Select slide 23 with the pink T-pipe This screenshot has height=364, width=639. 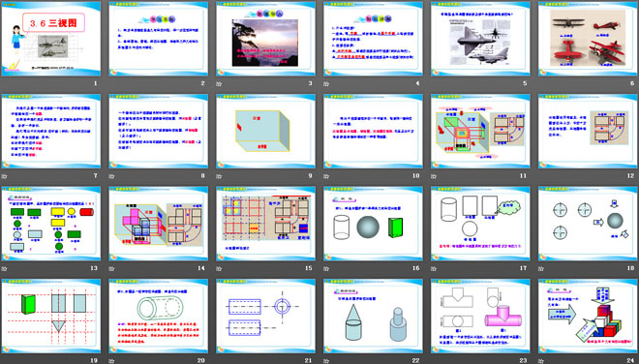point(480,316)
